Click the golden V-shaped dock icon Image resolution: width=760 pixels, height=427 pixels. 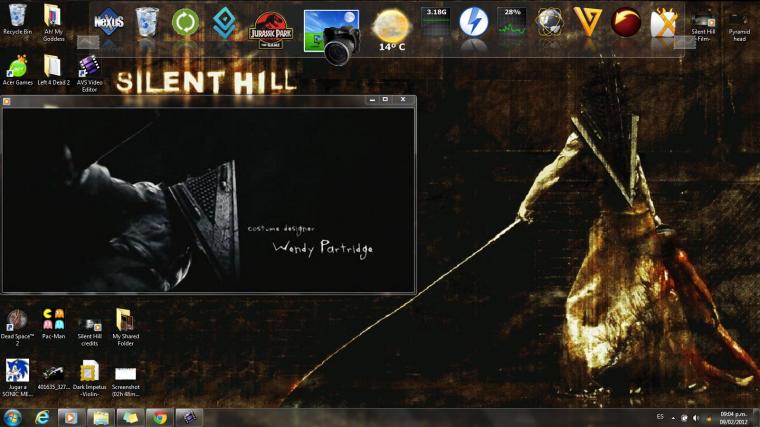tap(587, 22)
